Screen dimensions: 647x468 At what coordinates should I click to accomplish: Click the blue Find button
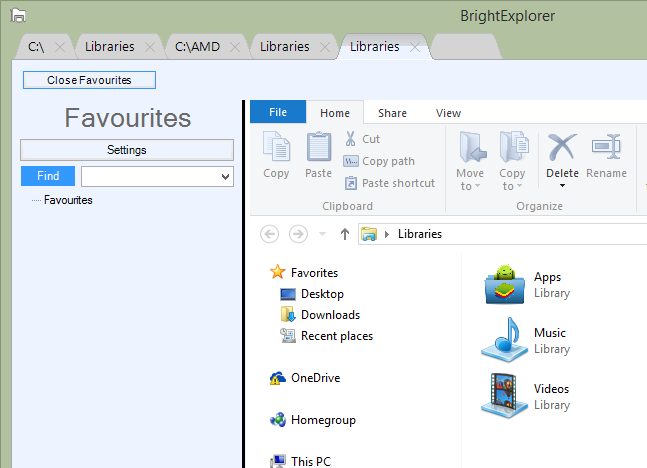click(x=48, y=176)
